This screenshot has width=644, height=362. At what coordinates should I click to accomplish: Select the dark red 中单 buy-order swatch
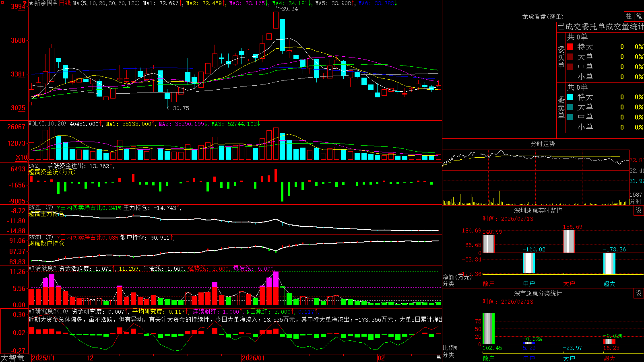570,67
